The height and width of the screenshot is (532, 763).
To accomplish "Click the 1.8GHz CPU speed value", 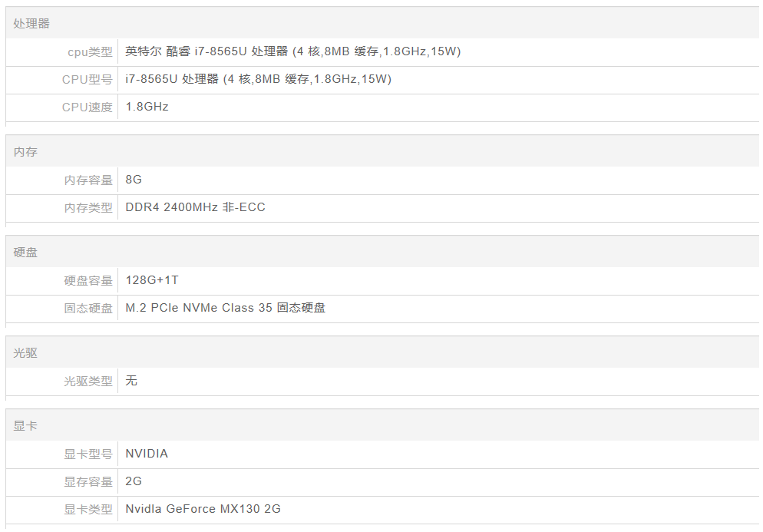I will 147,107.
